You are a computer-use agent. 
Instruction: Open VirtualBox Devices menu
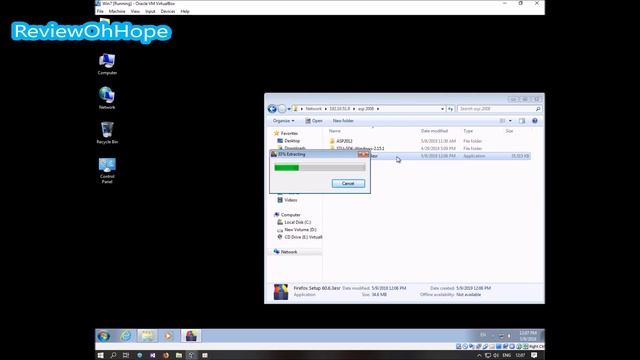pos(168,11)
